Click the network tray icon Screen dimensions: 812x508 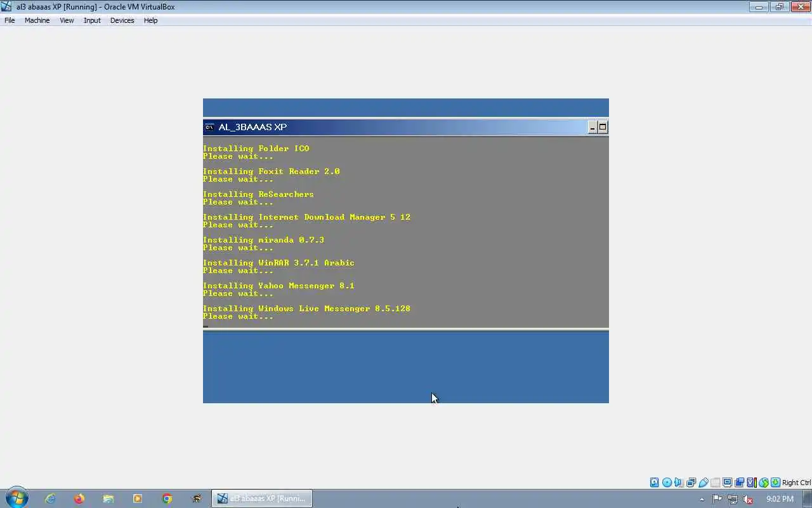tap(733, 499)
